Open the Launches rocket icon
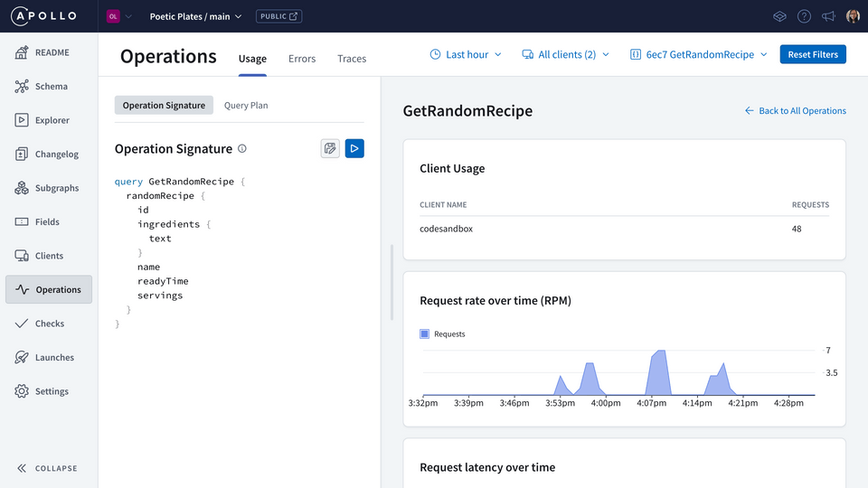 point(22,358)
